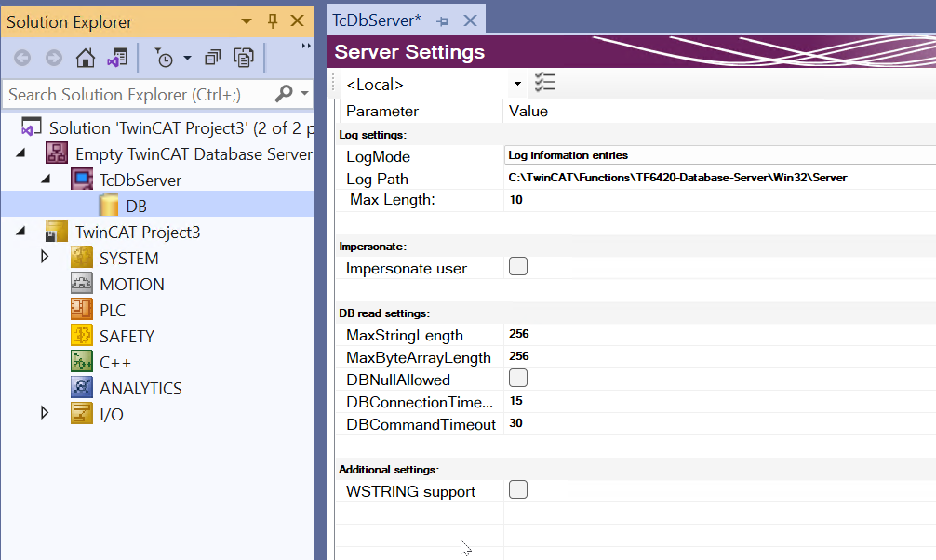Go to Home view in Solution Explorer

tap(86, 58)
